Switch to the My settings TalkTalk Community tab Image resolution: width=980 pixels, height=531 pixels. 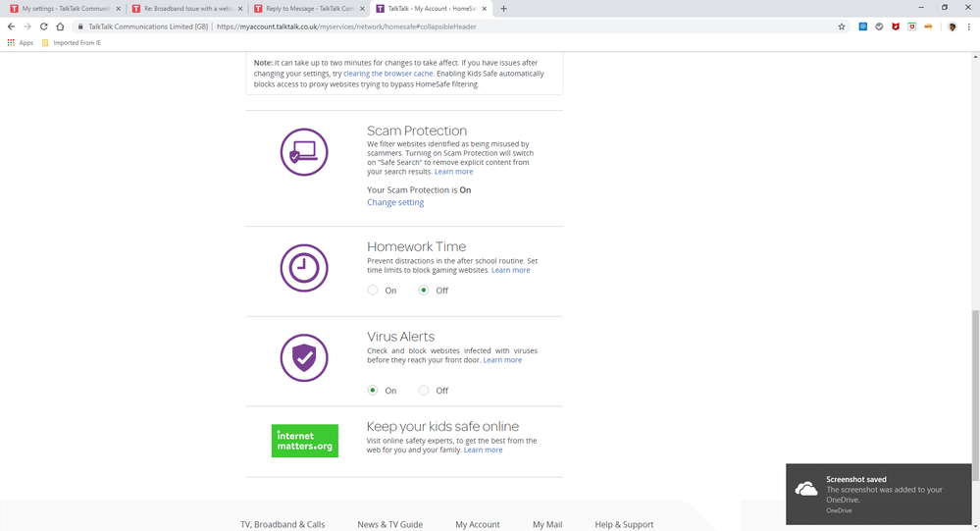pos(61,8)
